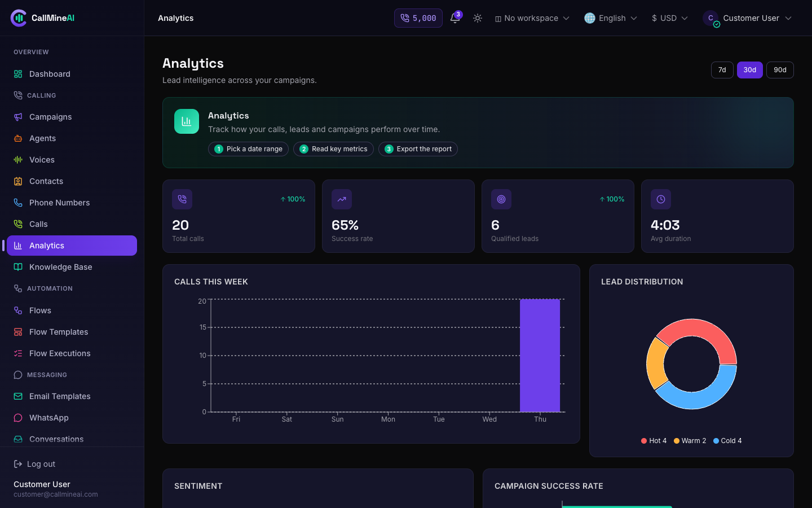The width and height of the screenshot is (812, 508).
Task: Click the Knowledge Base book icon
Action: coord(18,267)
